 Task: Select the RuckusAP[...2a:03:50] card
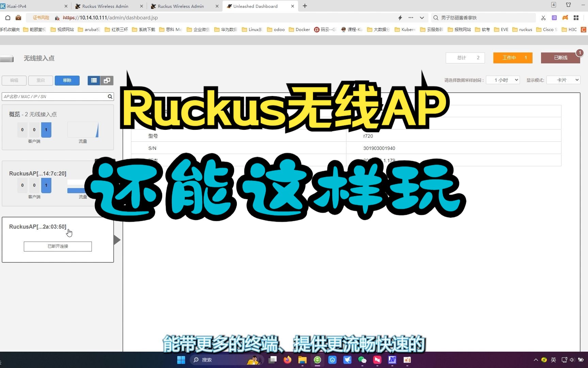click(58, 240)
